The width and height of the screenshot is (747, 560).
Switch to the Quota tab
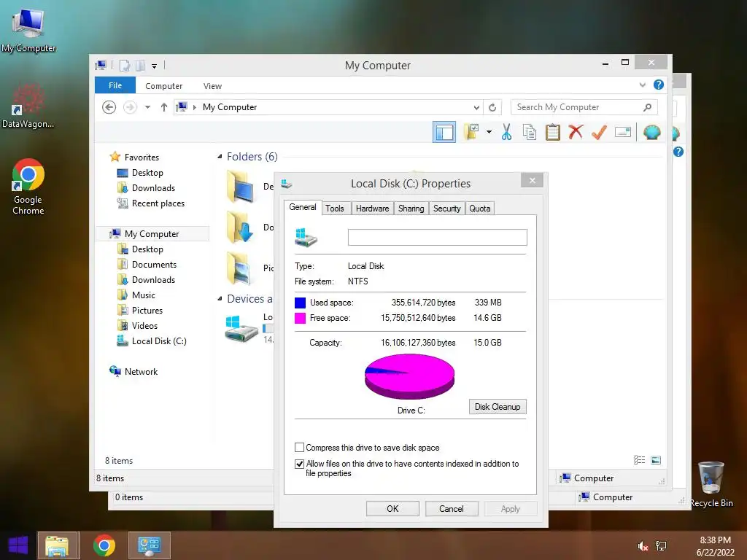(480, 208)
